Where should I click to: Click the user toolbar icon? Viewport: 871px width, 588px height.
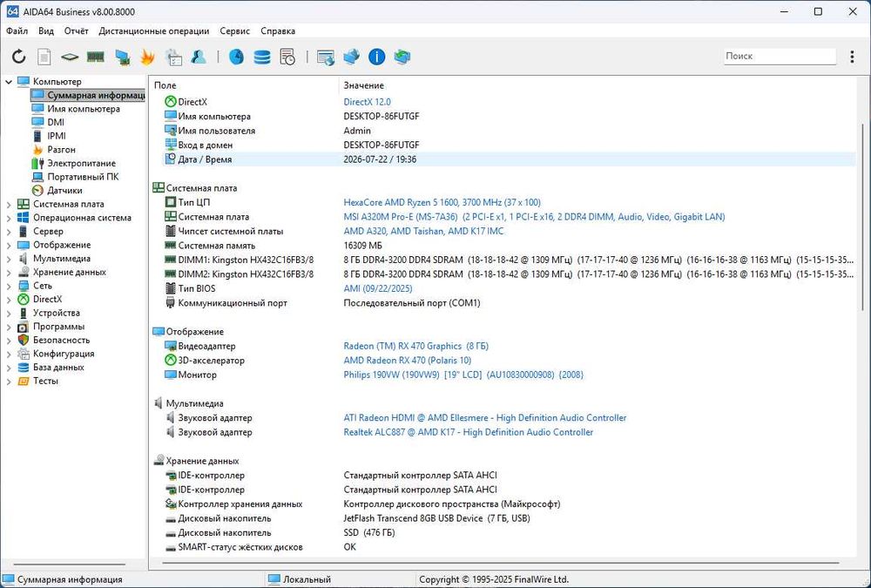[x=199, y=57]
